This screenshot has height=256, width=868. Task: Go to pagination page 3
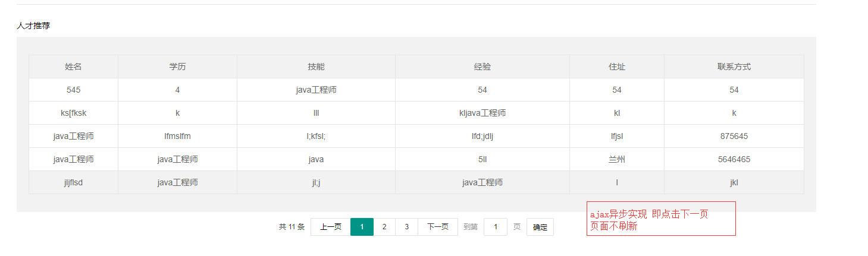(406, 227)
